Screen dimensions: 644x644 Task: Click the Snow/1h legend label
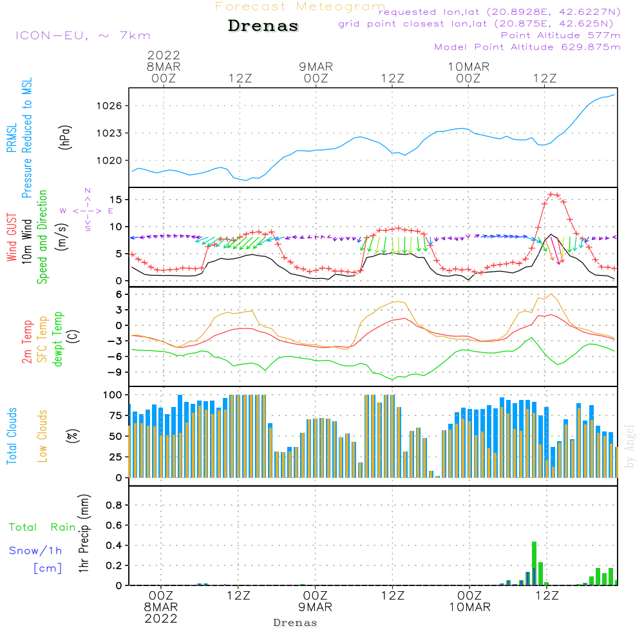pyautogui.click(x=35, y=551)
